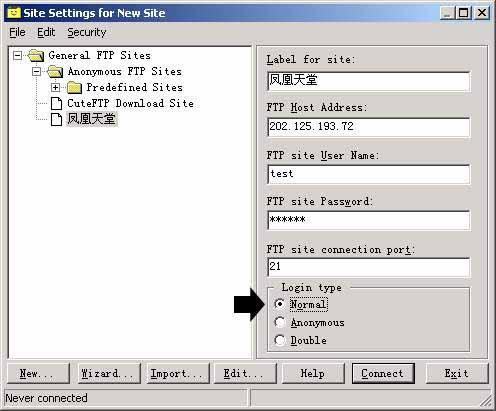Select the Double login type
Image resolution: width=496 pixels, height=411 pixels.
pyautogui.click(x=280, y=340)
